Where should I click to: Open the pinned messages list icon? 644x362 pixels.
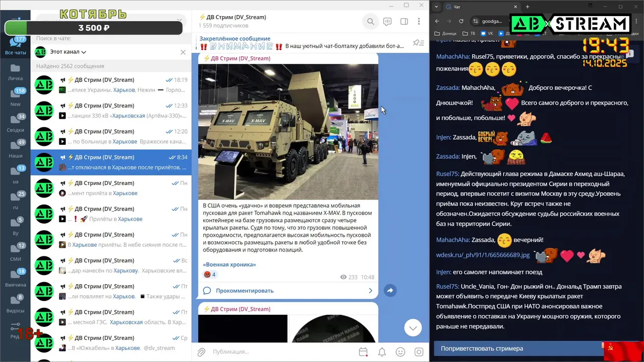tap(418, 43)
